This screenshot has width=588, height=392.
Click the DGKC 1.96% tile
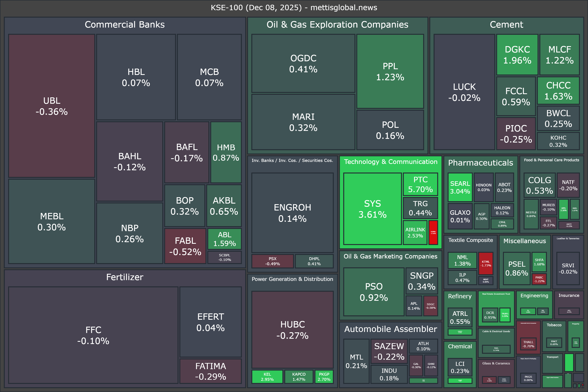(x=517, y=55)
